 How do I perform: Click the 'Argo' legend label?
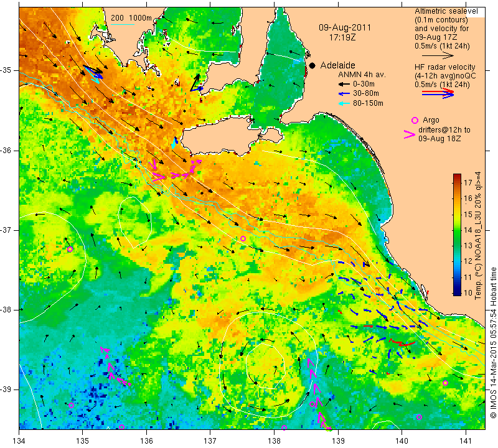click(431, 120)
